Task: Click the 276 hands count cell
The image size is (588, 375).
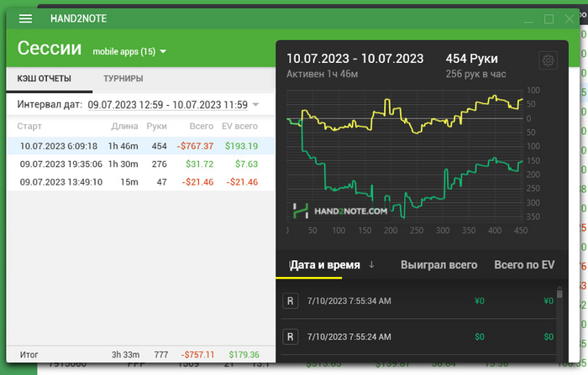Action: pyautogui.click(x=160, y=164)
